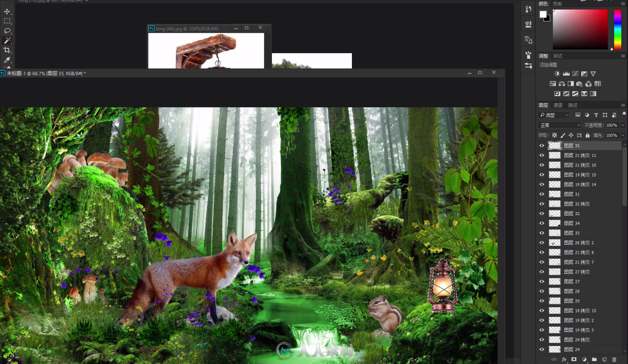Image resolution: width=628 pixels, height=364 pixels.
Task: Switch to the 样式 tab
Action: pyautogui.click(x=558, y=56)
